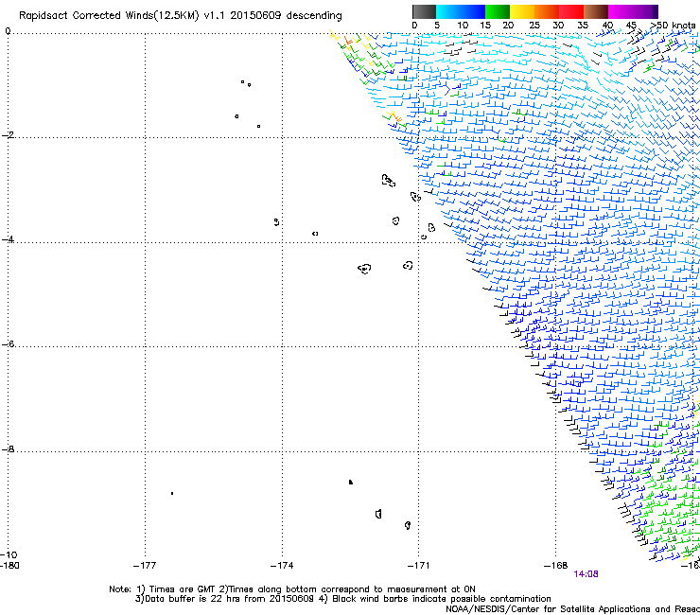Click the '-6' latitude axis label
The width and height of the screenshot is (700, 615).
click(8, 343)
